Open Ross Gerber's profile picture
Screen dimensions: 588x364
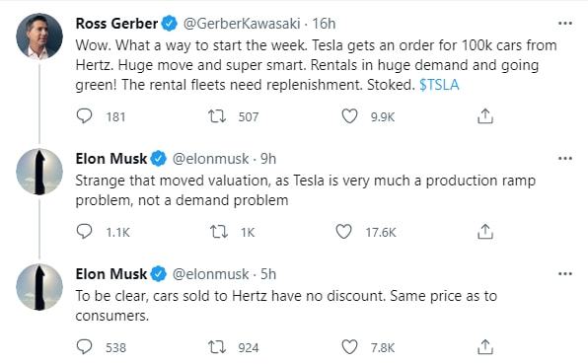click(39, 36)
